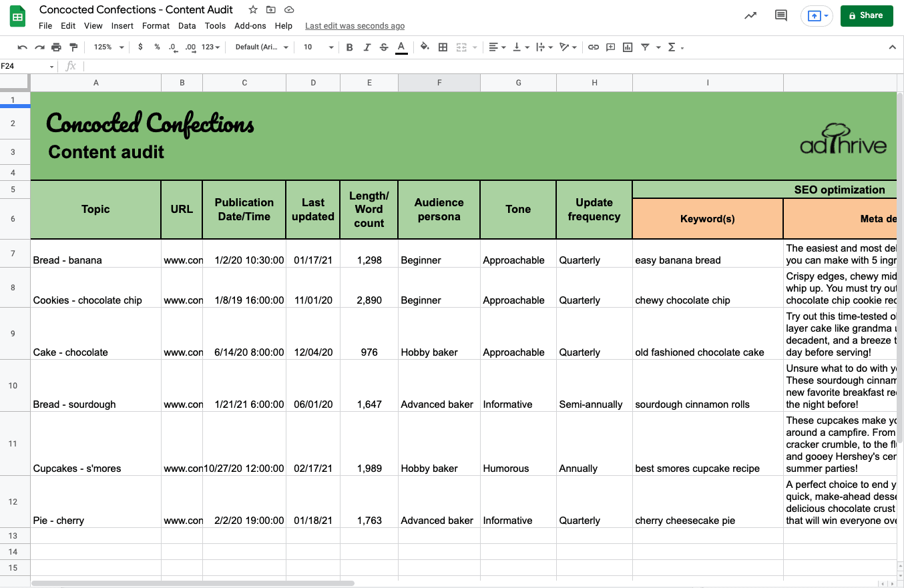This screenshot has height=588, width=904.
Task: Open text wrapping dropdown
Action: pos(545,47)
